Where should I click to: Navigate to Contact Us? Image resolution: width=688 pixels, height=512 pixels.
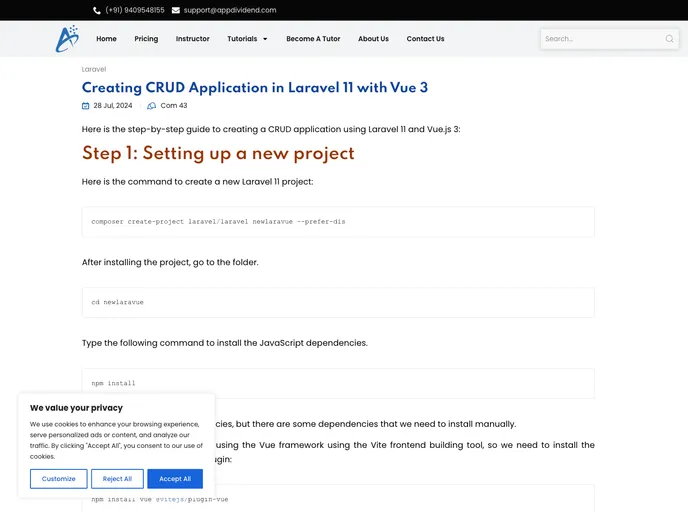[x=425, y=39]
